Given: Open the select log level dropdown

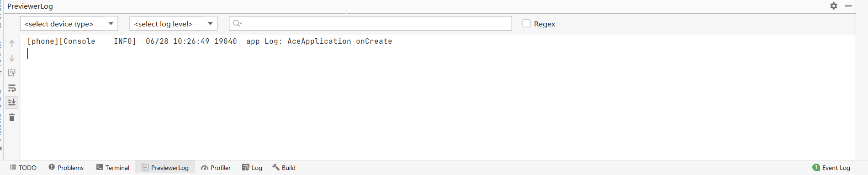Looking at the screenshot, I should [173, 24].
